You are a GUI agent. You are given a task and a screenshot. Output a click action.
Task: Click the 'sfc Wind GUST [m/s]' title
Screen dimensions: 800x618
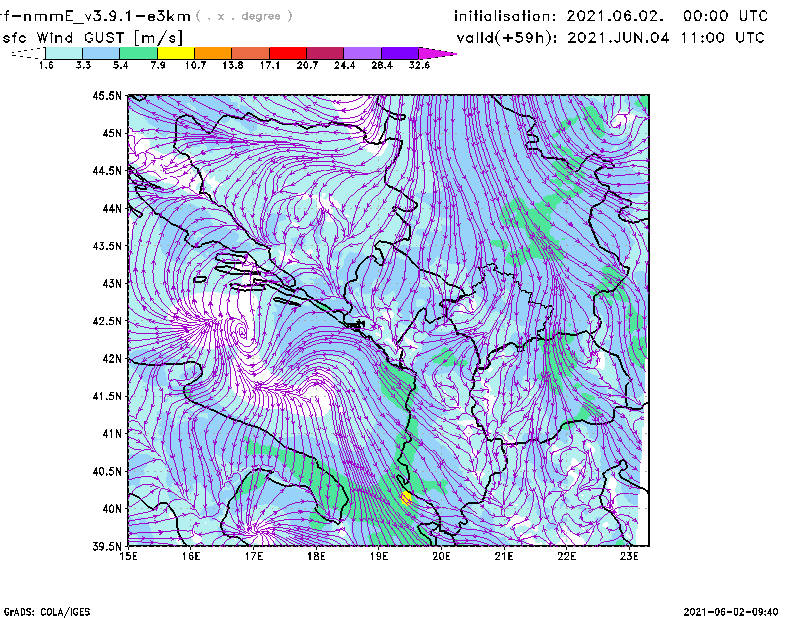tap(92, 38)
